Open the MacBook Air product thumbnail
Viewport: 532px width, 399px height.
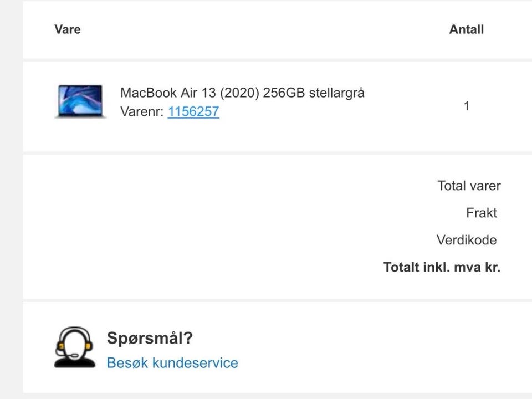click(80, 101)
